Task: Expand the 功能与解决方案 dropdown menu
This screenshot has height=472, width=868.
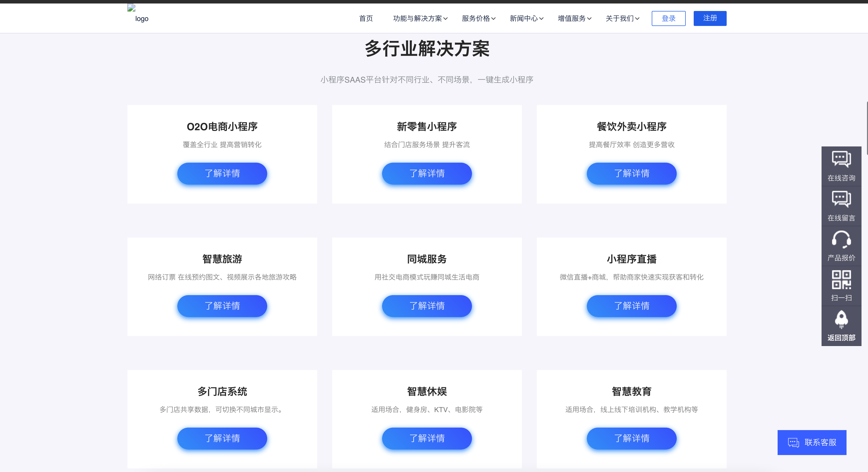Action: pyautogui.click(x=420, y=18)
